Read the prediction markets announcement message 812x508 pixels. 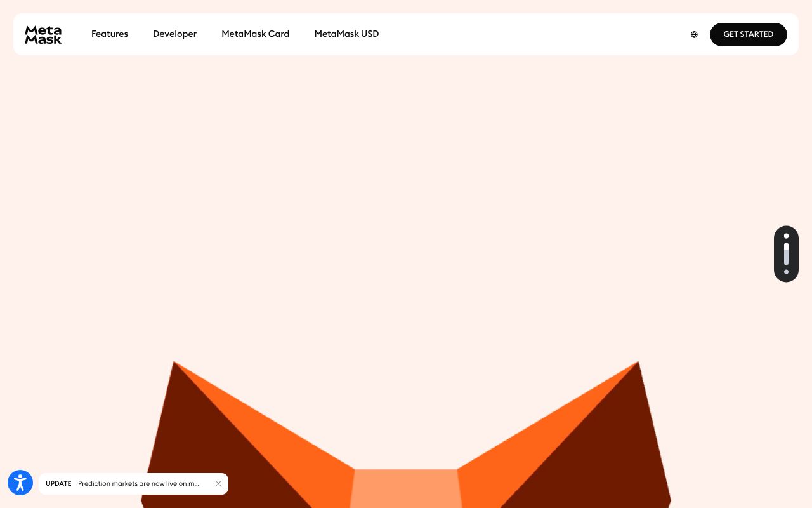point(139,483)
